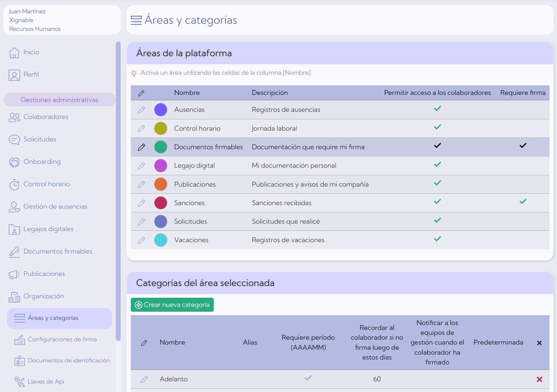The height and width of the screenshot is (392, 557).
Task: Toggle collaborator access check for Control horario
Action: point(438,127)
